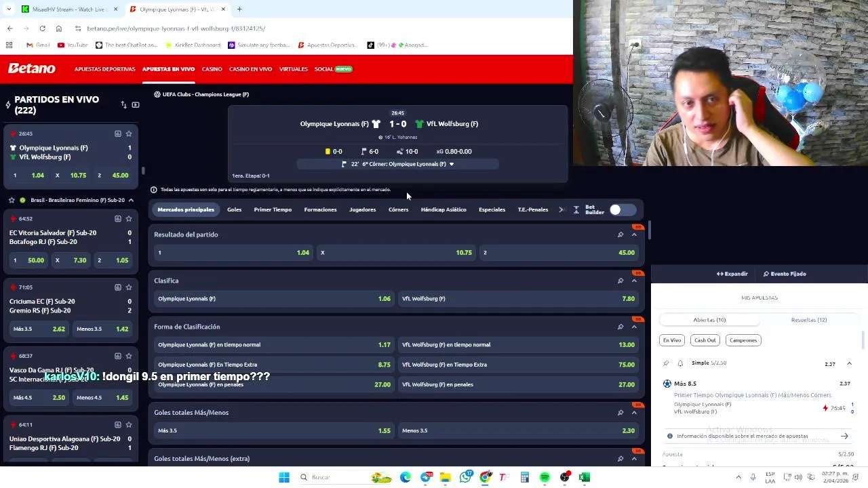Pin the Goles totales Más/Menos market
Viewport: 868px width, 488px height.
[620, 412]
